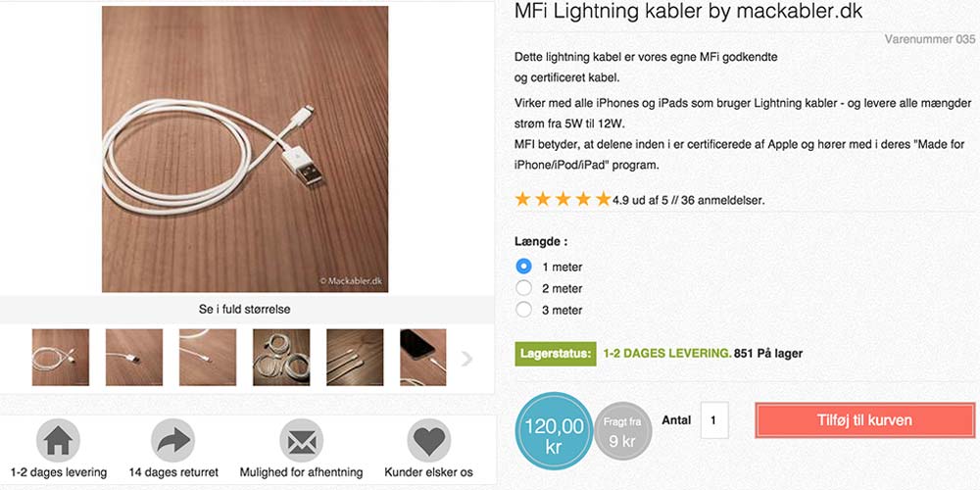Show next thumbnails with the right chevron
The height and width of the screenshot is (490, 980).
(467, 359)
